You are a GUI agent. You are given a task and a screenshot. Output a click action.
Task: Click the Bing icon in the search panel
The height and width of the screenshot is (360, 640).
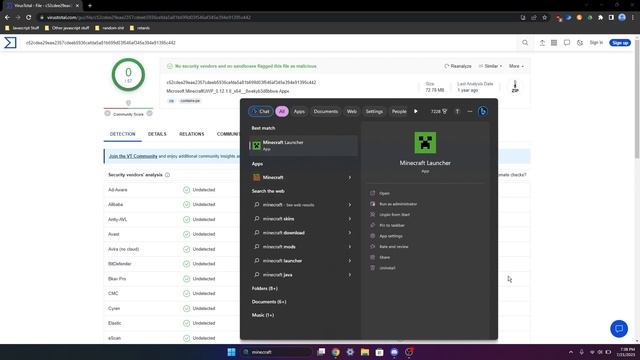click(x=482, y=111)
